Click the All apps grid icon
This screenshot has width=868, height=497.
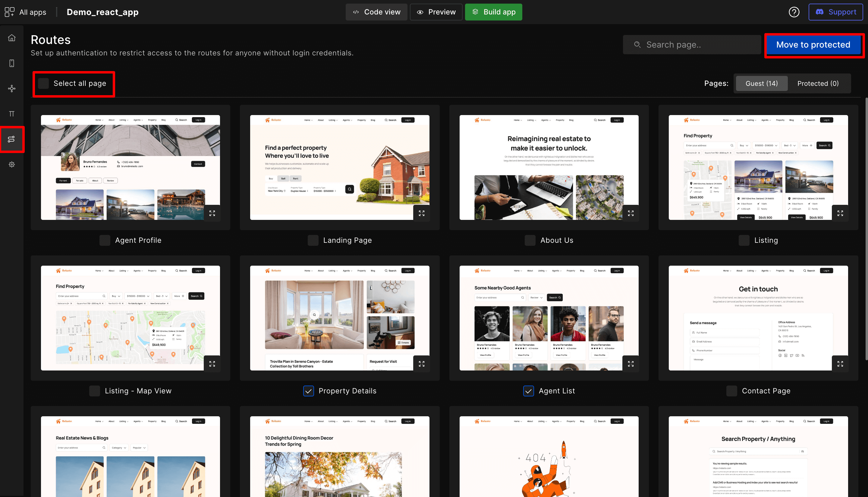9,12
